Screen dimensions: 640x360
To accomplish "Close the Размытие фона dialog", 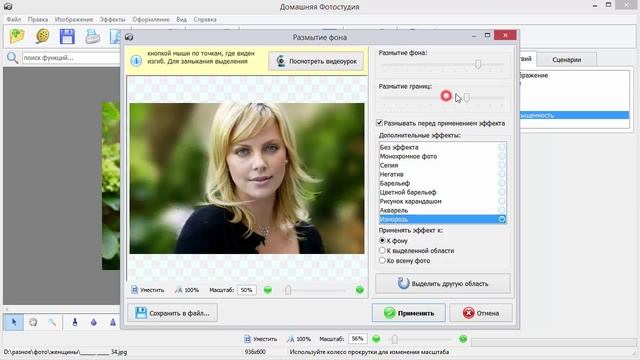I will [505, 36].
